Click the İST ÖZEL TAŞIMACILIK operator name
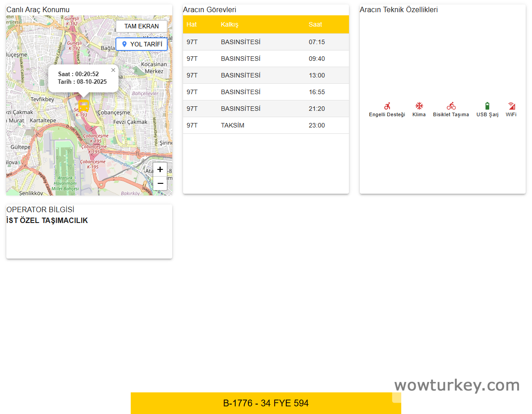Image resolution: width=532 pixels, height=414 pixels. coord(47,221)
